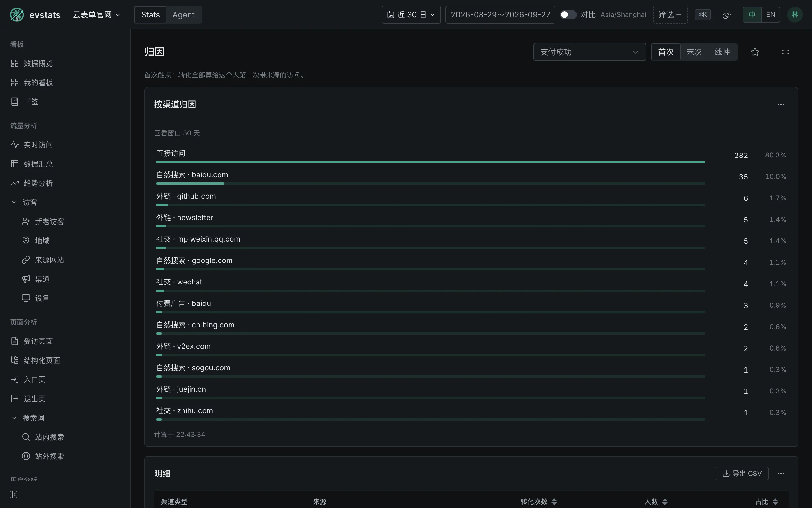Open the 林 user avatar menu
This screenshot has height=508, width=812.
point(795,15)
